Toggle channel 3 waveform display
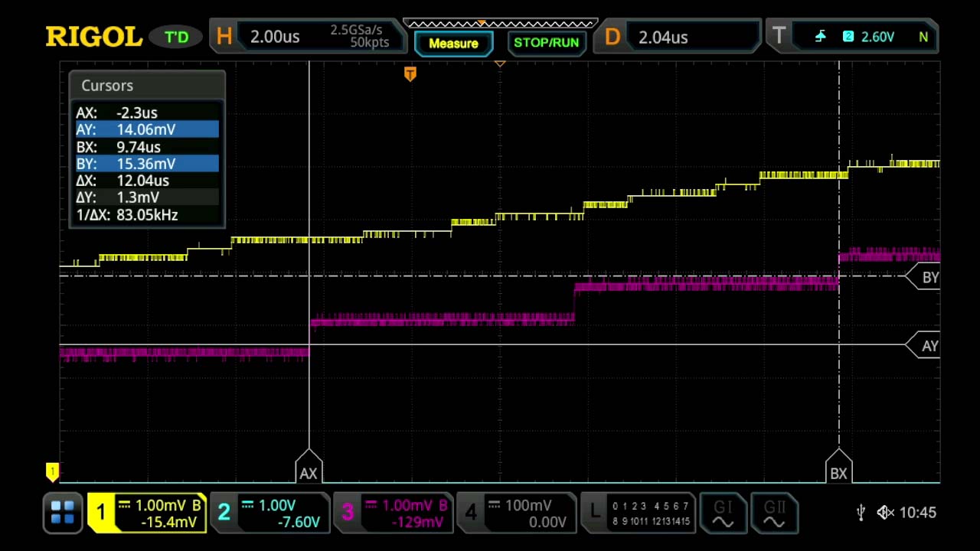This screenshot has width=980, height=551. click(x=348, y=513)
